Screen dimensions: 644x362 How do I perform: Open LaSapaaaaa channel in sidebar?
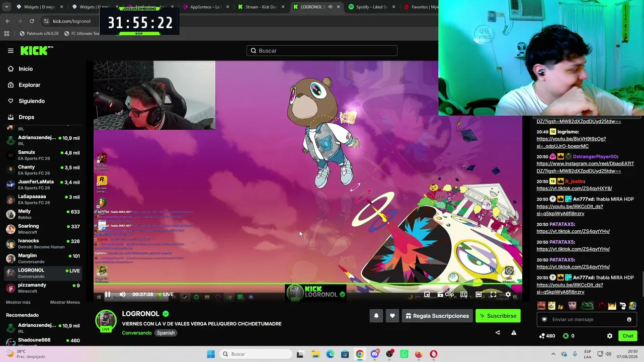[43, 199]
